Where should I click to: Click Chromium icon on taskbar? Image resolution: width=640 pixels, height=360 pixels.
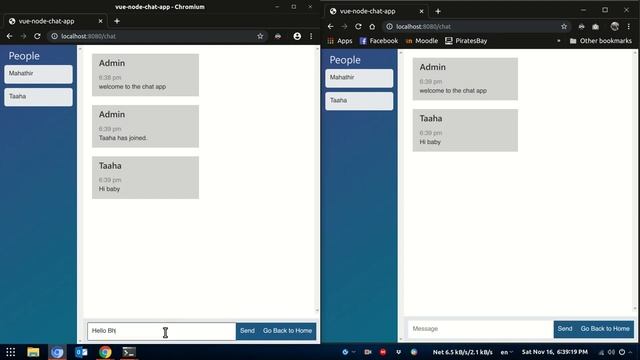coord(57,352)
